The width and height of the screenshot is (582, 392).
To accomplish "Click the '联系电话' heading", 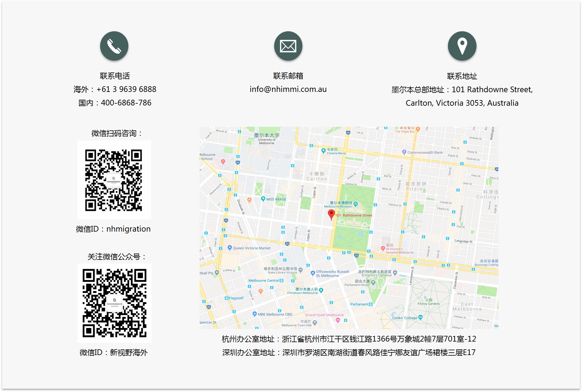I will [x=115, y=76].
